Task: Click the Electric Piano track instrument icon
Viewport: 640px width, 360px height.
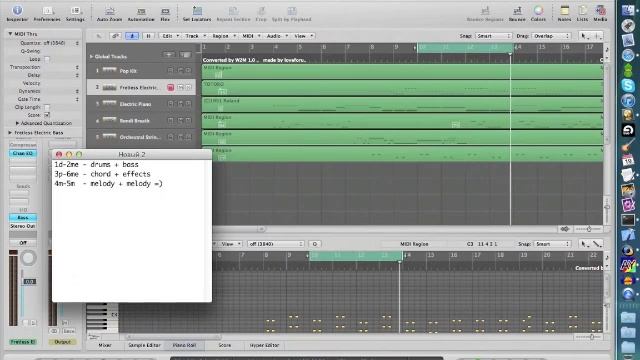Action: [109, 104]
